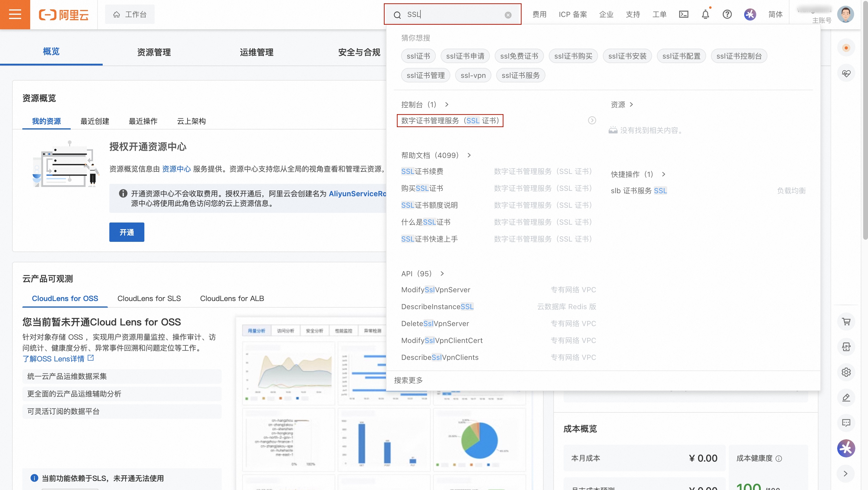Image resolution: width=868 pixels, height=490 pixels.
Task: Open the help question mark icon
Action: pos(727,14)
